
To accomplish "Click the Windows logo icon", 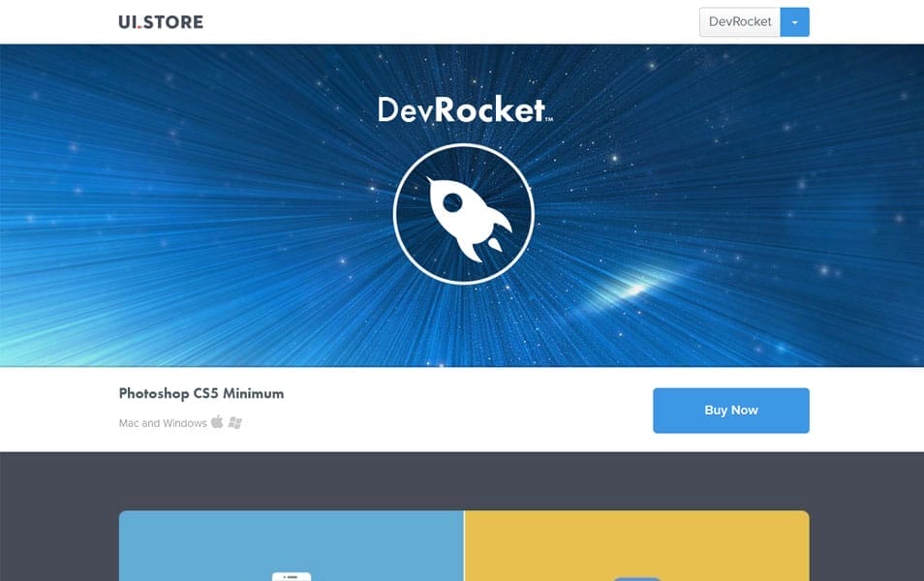I will (x=235, y=422).
